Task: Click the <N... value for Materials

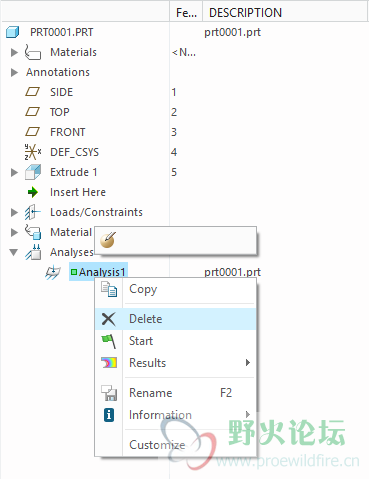Action: tap(184, 52)
